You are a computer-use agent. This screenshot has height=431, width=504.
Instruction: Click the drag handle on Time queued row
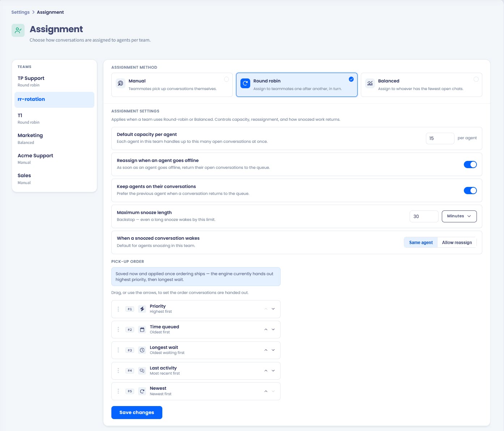click(118, 330)
